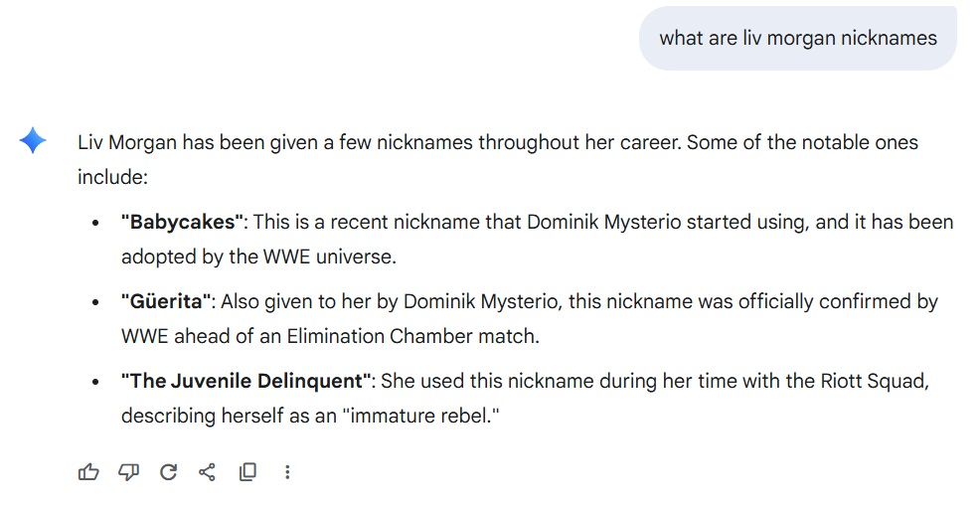Click the bold "The Juvenile Delinquent" text
This screenshot has height=513, width=980.
click(x=246, y=381)
